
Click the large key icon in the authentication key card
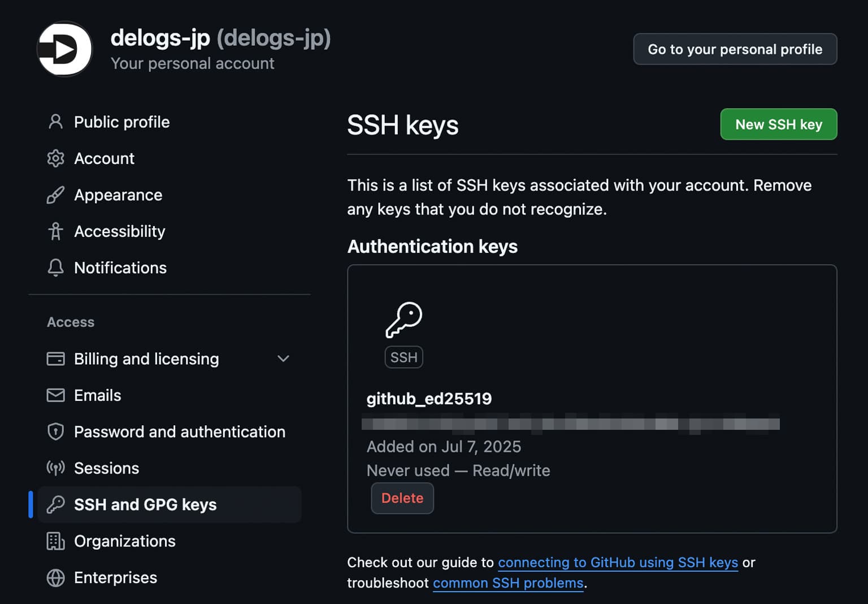[x=403, y=320]
